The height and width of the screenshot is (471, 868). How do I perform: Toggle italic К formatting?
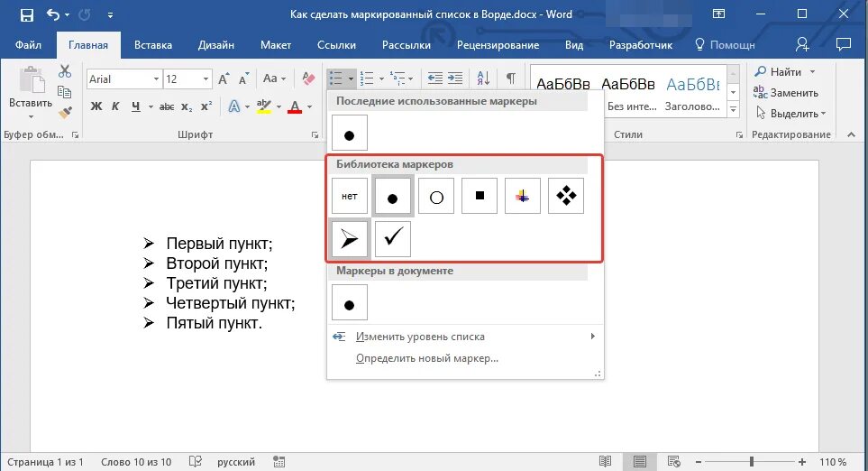(115, 106)
